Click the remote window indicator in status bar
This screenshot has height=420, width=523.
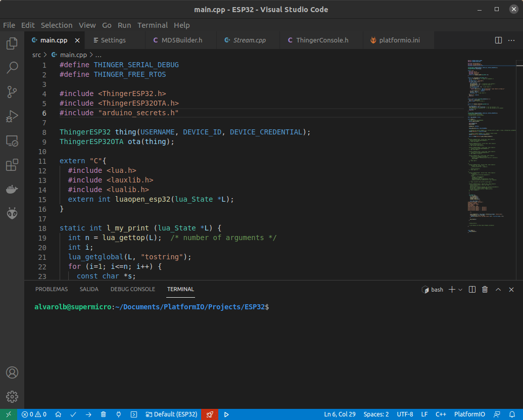9,414
